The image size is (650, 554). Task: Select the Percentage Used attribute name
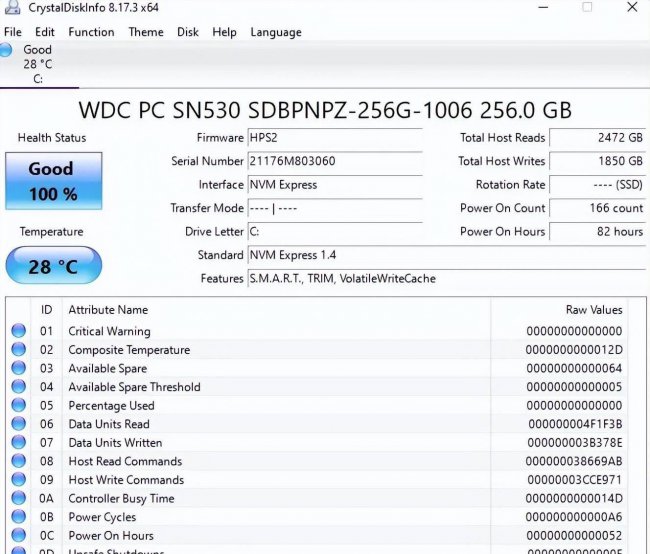(x=112, y=406)
